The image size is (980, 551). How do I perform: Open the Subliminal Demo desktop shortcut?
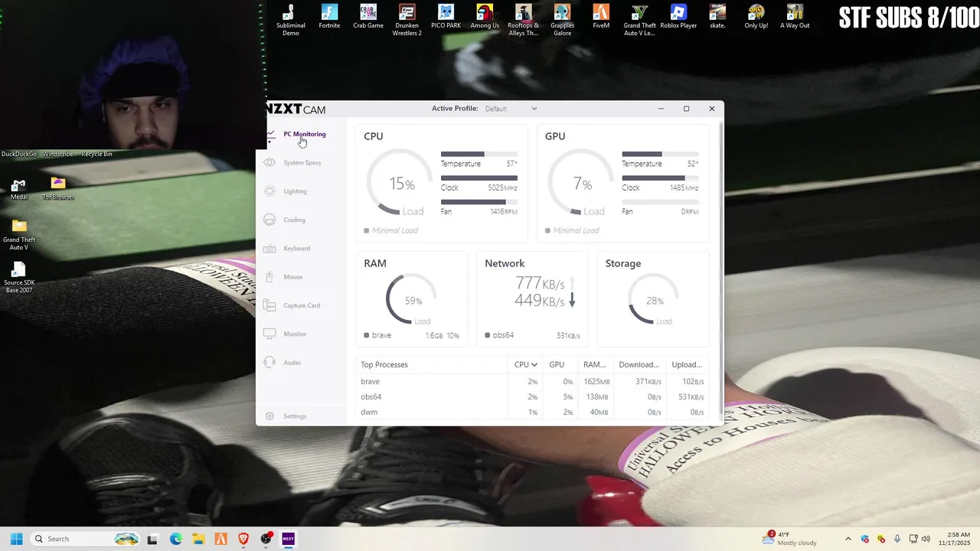pyautogui.click(x=291, y=20)
